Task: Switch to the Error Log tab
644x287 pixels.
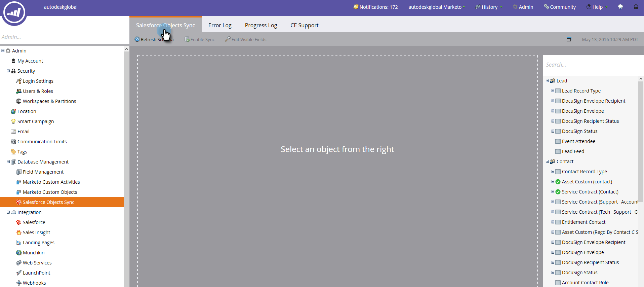Action: coord(220,25)
